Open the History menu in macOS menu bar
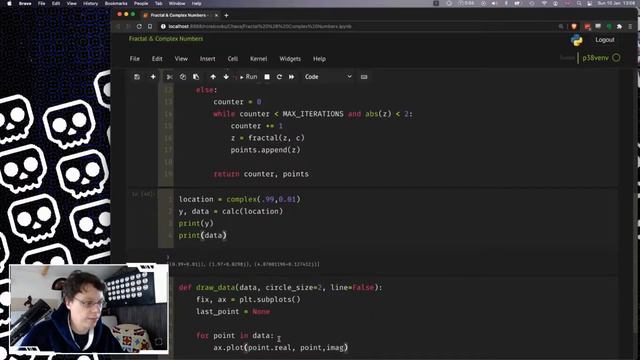The image size is (640, 360). tap(91, 3)
